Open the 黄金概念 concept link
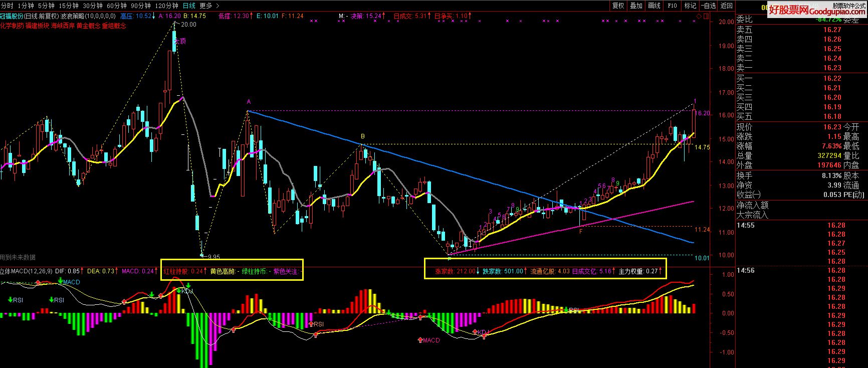Image resolution: width=868 pixels, height=368 pixels. coord(88,26)
